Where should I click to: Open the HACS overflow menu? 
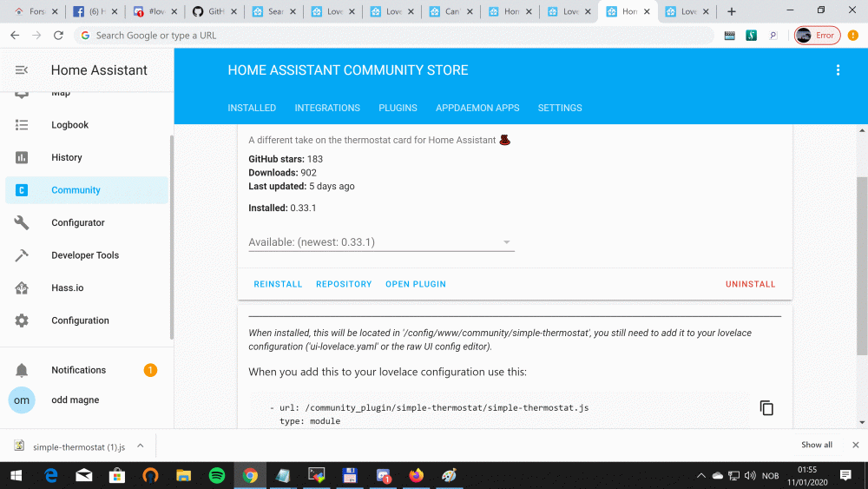(x=838, y=69)
